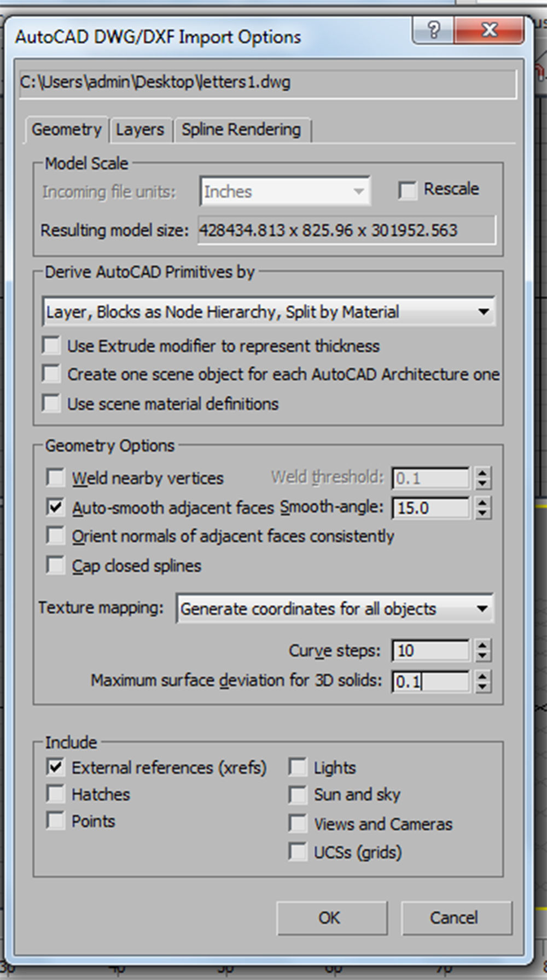
Task: Check Views and Cameras
Action: [298, 823]
